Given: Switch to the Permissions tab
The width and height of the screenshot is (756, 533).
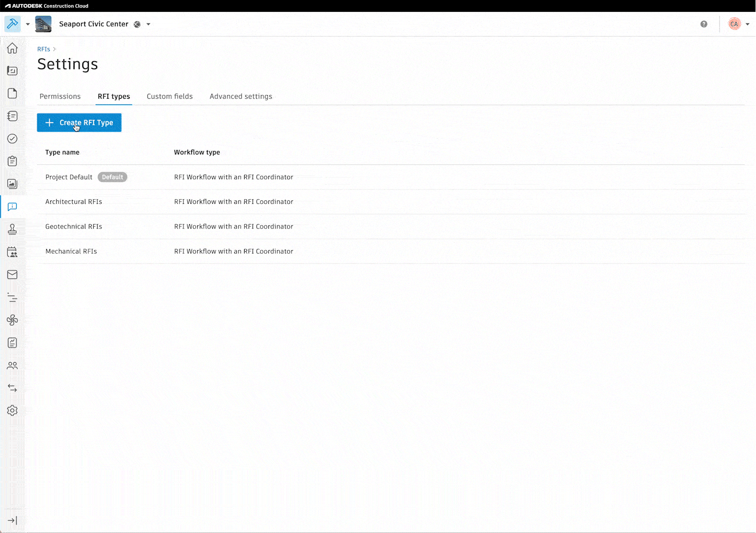Looking at the screenshot, I should click(60, 96).
